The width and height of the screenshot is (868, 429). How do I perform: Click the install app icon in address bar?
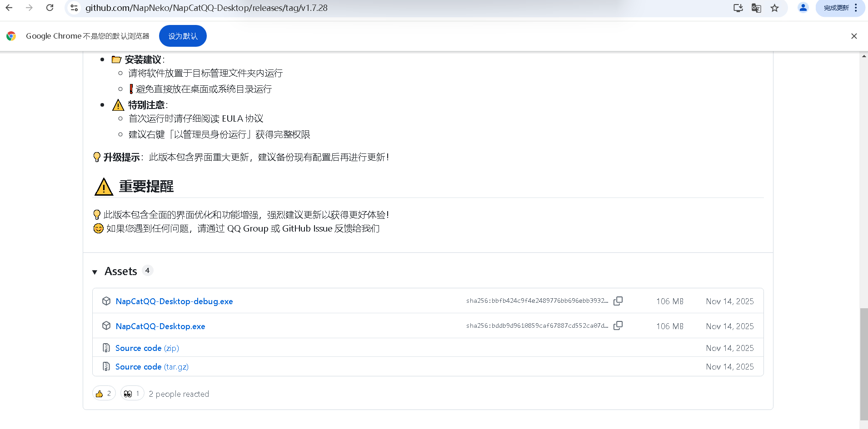point(738,8)
